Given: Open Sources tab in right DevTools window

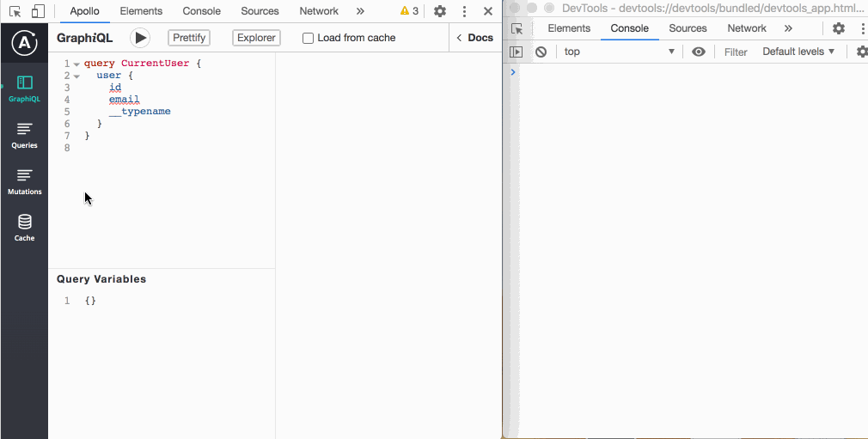Looking at the screenshot, I should tap(688, 28).
